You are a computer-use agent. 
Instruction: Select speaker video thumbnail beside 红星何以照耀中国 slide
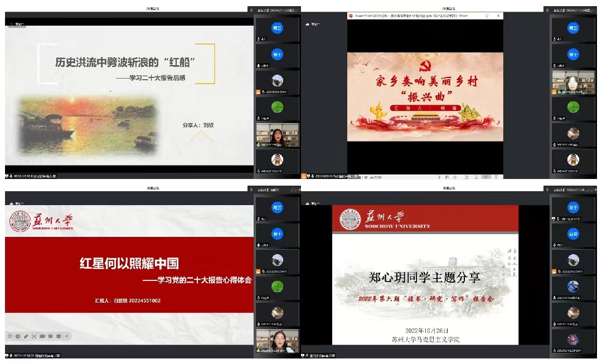point(277,340)
